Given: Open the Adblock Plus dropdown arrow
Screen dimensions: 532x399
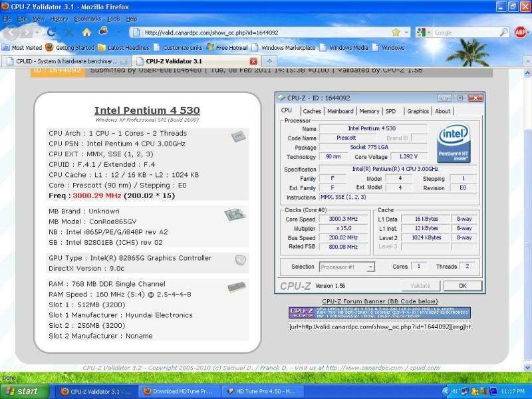Looking at the screenshot, I should [528, 33].
